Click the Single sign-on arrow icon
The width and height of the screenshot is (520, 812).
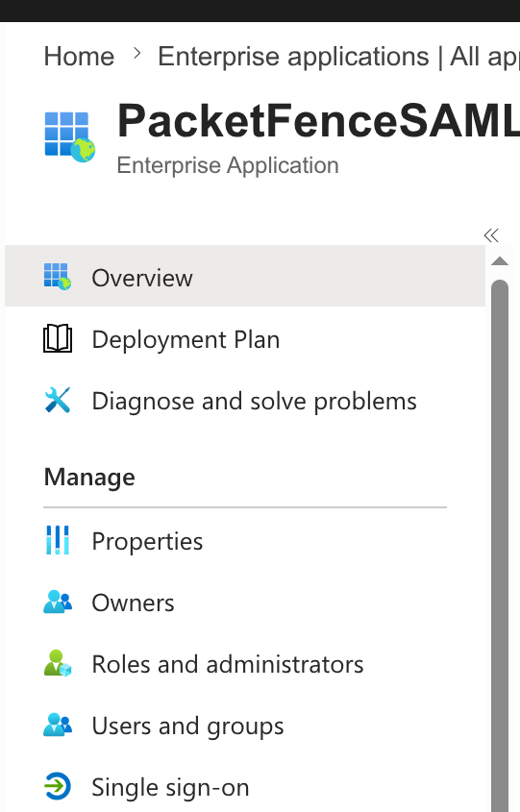click(x=58, y=786)
